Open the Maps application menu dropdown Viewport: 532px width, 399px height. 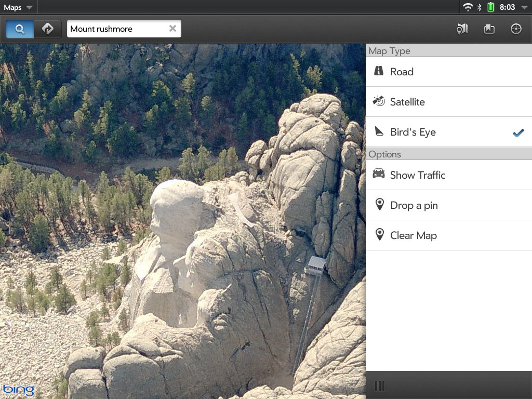click(x=18, y=7)
